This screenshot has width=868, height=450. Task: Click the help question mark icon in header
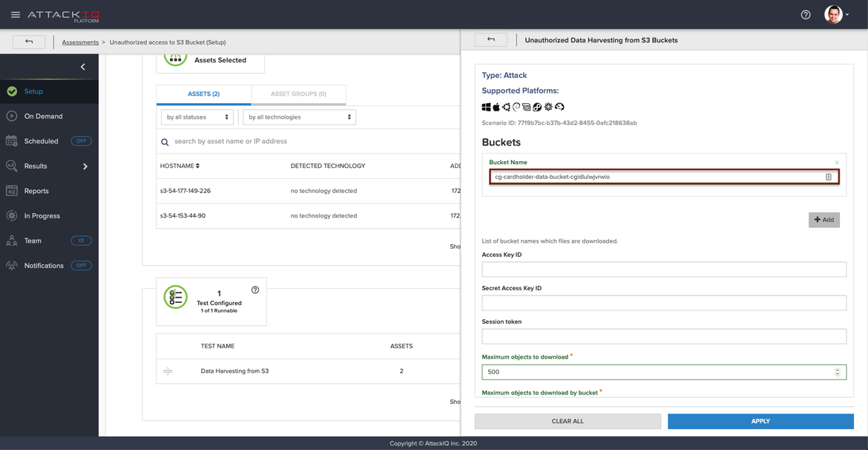tap(806, 15)
